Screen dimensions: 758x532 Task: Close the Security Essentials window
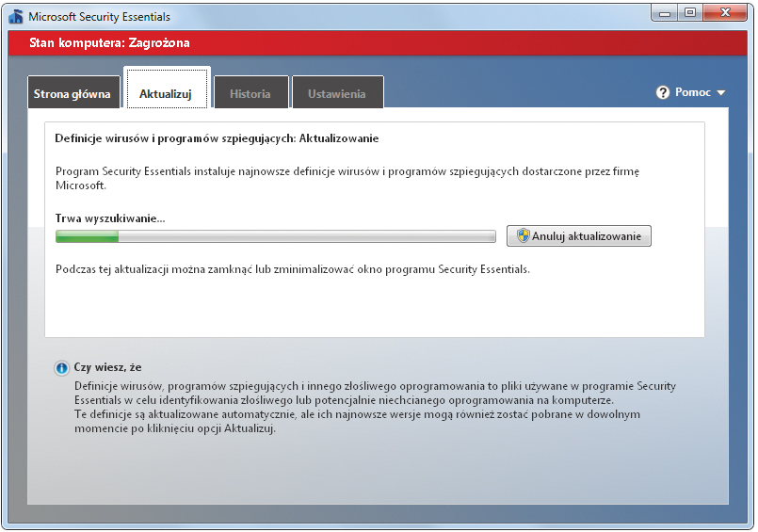tap(725, 12)
